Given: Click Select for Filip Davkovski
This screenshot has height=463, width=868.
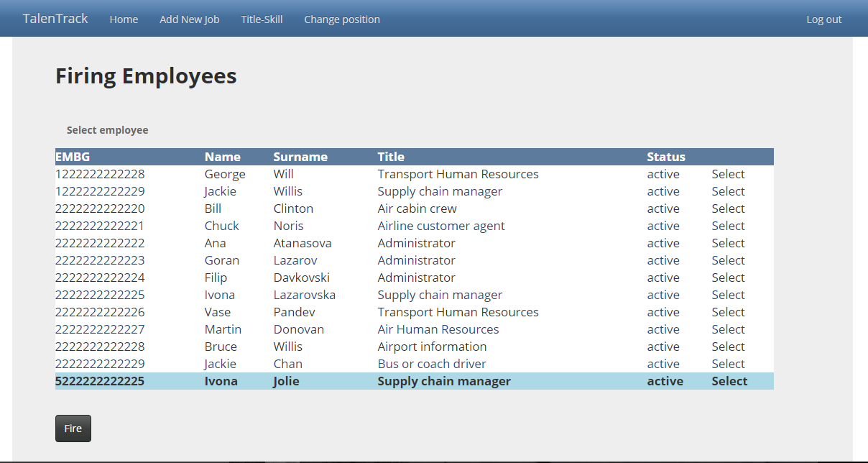Looking at the screenshot, I should click(728, 278).
